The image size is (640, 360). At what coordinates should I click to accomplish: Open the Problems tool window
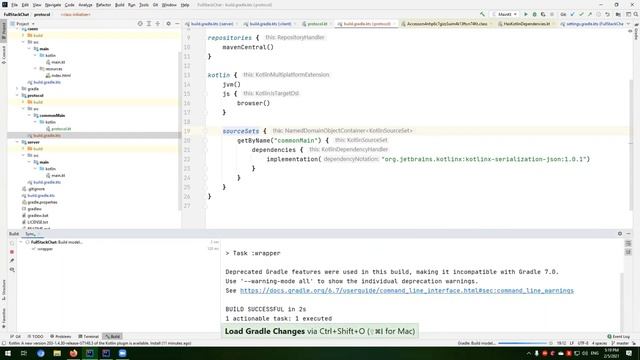60,336
